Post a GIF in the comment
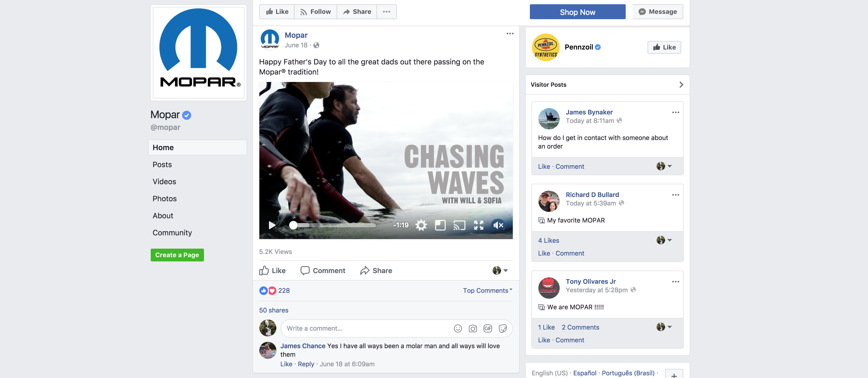The height and width of the screenshot is (378, 868). click(x=487, y=328)
